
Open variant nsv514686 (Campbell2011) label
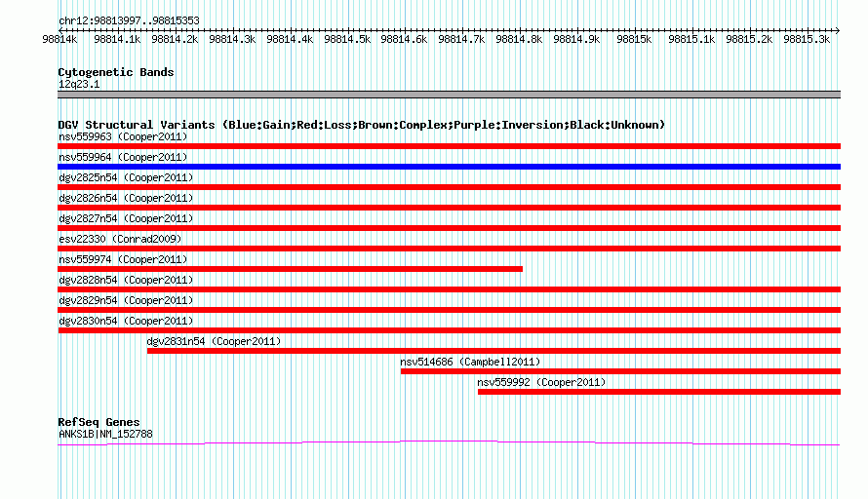pos(470,362)
